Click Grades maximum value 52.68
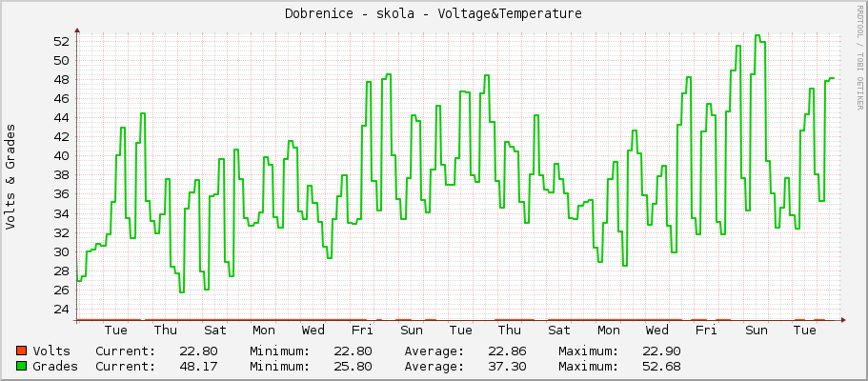Image resolution: width=868 pixels, height=381 pixels. point(661,367)
